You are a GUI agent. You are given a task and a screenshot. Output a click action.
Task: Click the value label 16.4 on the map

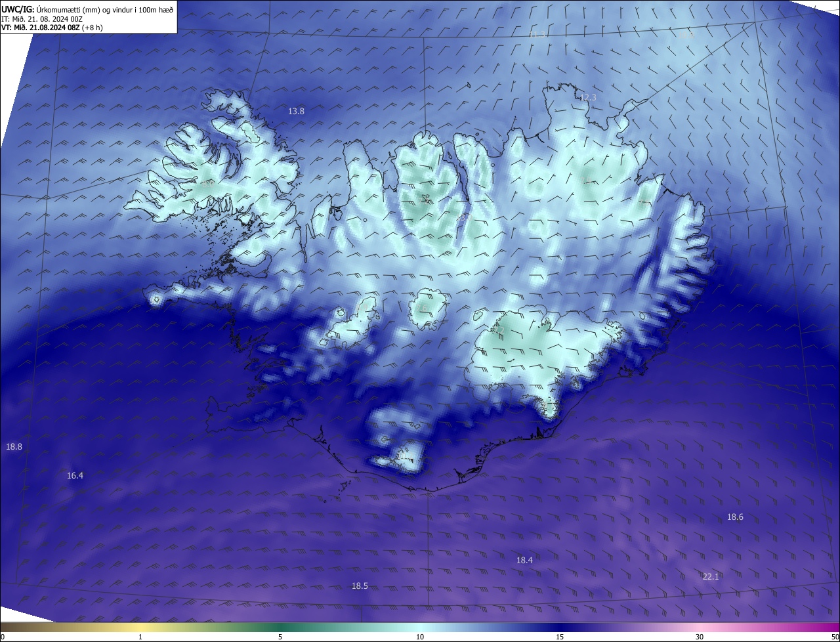click(75, 475)
